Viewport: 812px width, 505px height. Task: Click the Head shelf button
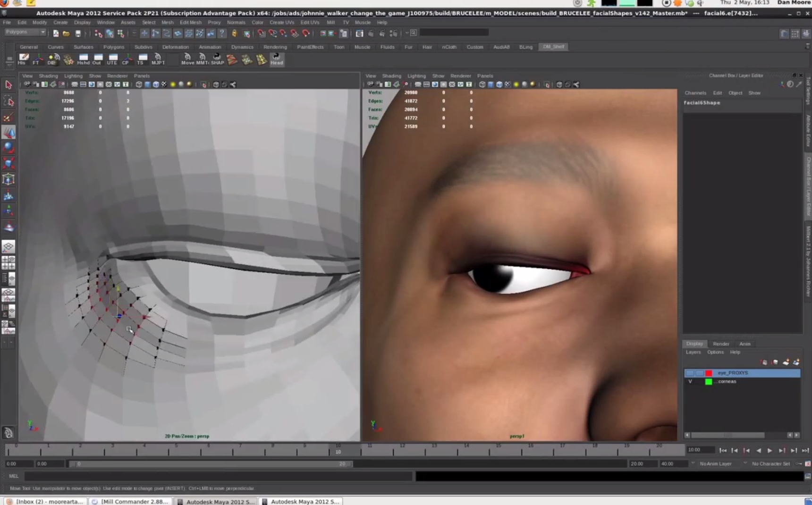[x=277, y=59]
